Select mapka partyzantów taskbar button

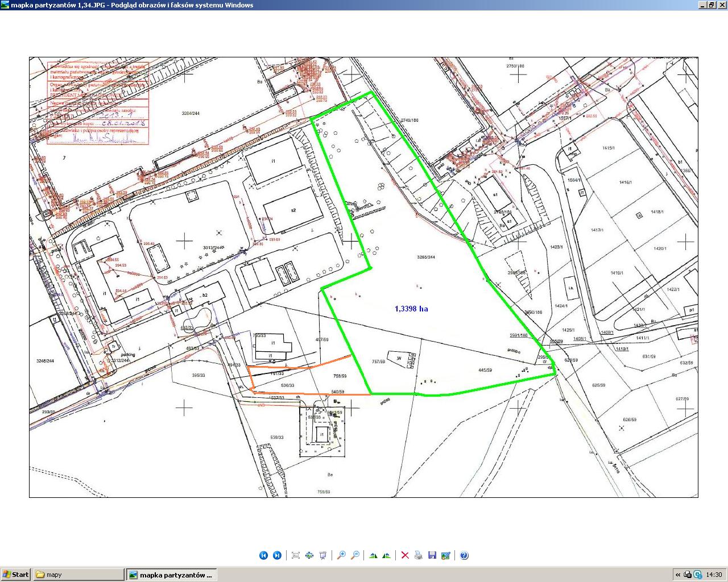(x=171, y=575)
